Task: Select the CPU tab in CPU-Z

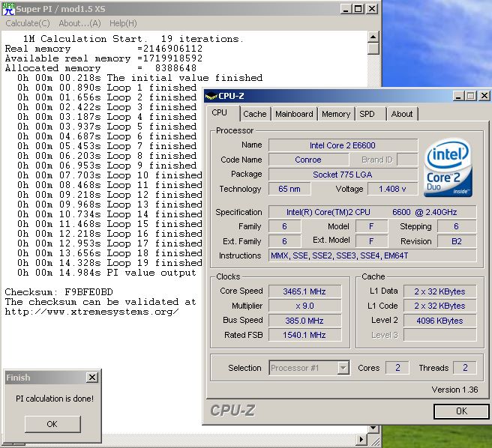Action: point(223,113)
